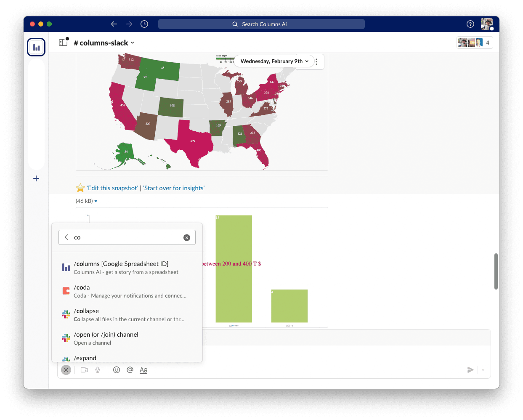Image resolution: width=523 pixels, height=420 pixels.
Task: Open the Columns Ai workspace icon
Action: (x=36, y=47)
